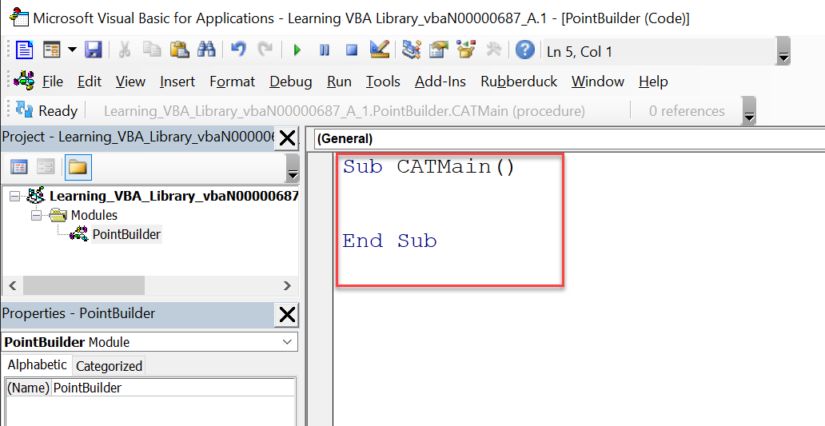
Task: Switch to the Categorized tab
Action: (109, 366)
